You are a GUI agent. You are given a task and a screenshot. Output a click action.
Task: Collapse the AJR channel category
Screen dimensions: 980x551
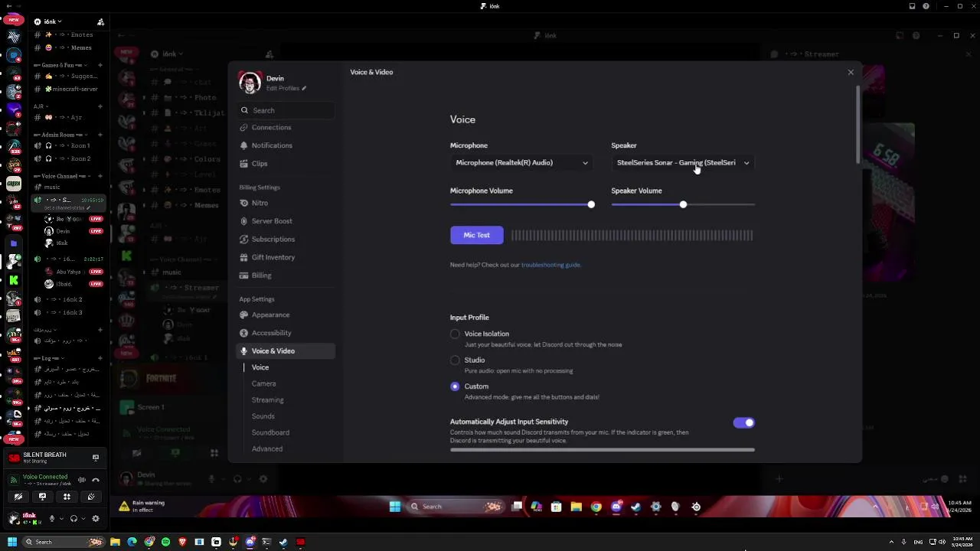pos(40,106)
